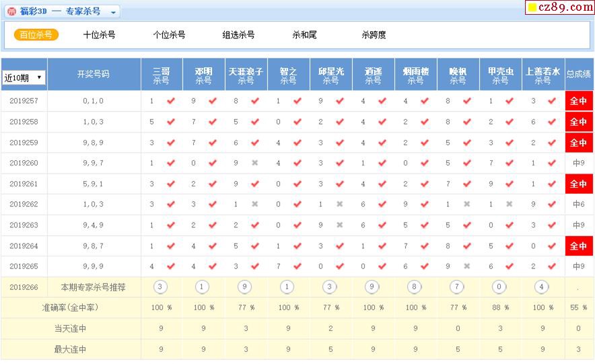Switch to the 个位杀号 tab
The image size is (595, 364).
[169, 35]
